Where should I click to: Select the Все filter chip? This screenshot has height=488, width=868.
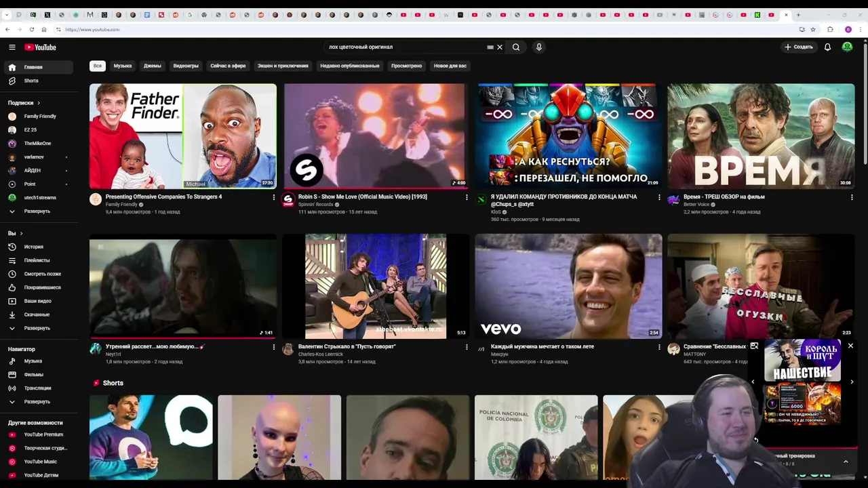coord(98,66)
